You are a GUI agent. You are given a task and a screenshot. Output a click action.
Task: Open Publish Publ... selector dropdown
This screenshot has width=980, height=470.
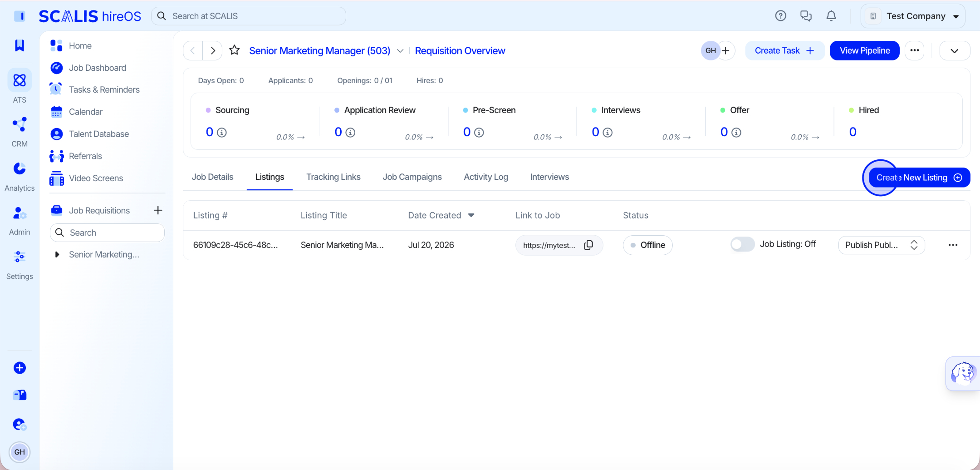point(882,245)
